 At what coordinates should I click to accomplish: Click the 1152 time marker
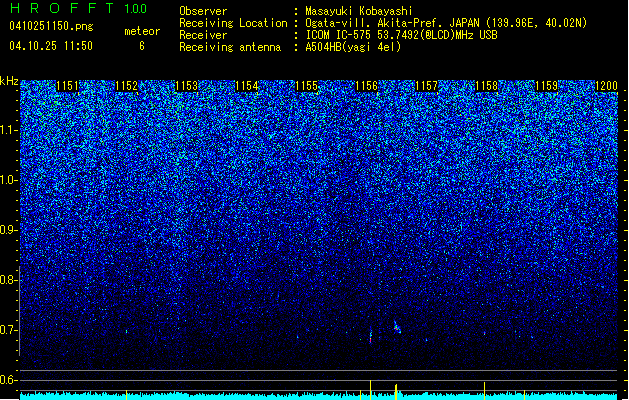tap(126, 86)
